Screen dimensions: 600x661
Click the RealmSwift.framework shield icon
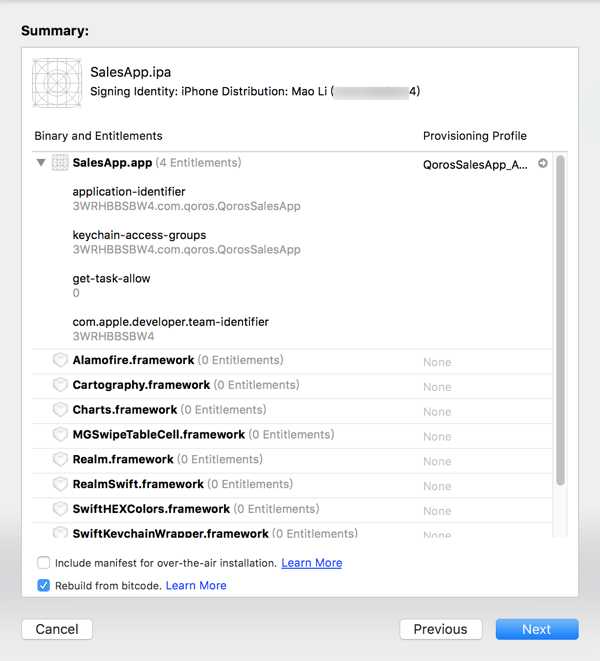60,484
